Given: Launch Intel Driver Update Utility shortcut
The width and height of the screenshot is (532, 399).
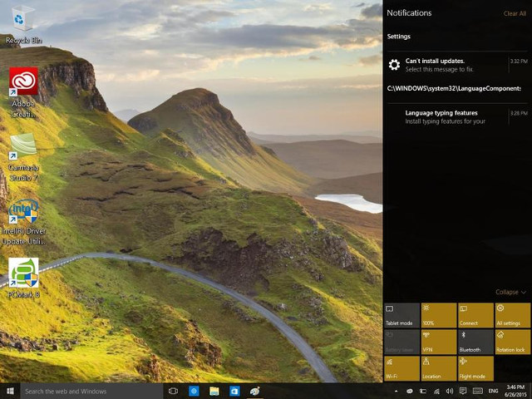Looking at the screenshot, I should 23,212.
